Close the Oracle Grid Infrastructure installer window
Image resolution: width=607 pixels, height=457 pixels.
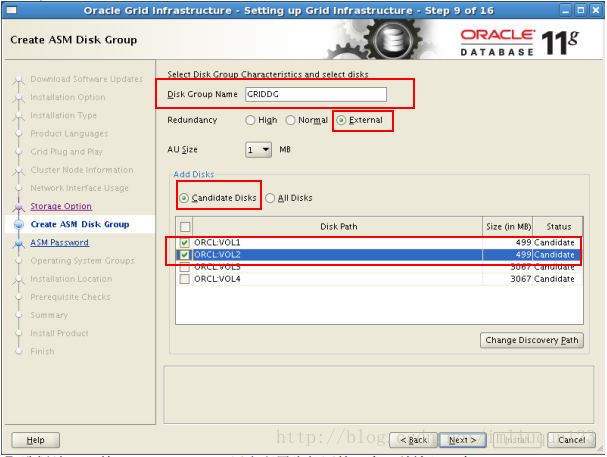pyautogui.click(x=596, y=10)
